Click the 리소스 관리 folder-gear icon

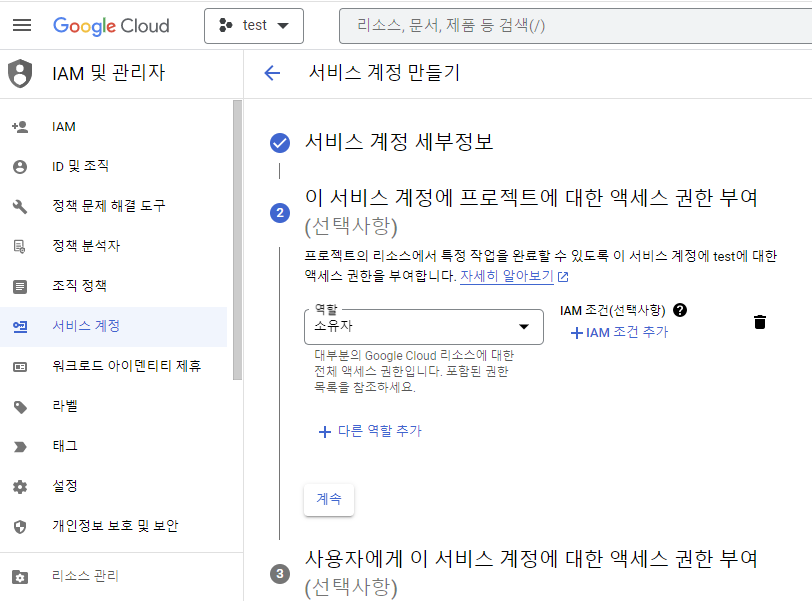(20, 577)
